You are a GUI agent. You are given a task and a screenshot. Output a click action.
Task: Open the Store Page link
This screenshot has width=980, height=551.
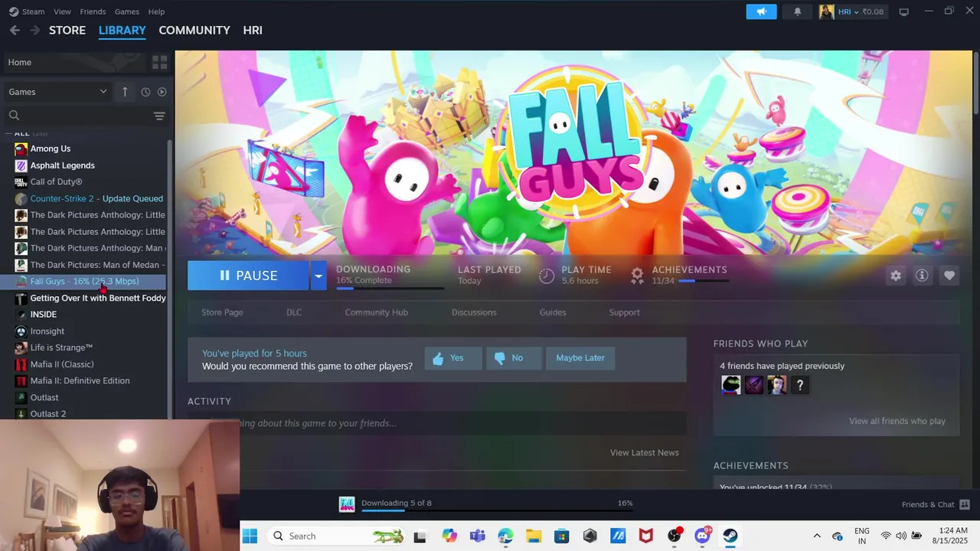222,312
